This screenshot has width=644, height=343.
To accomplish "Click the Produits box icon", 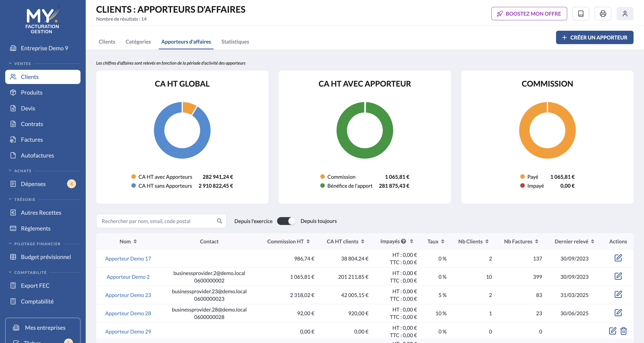I will pyautogui.click(x=13, y=92).
